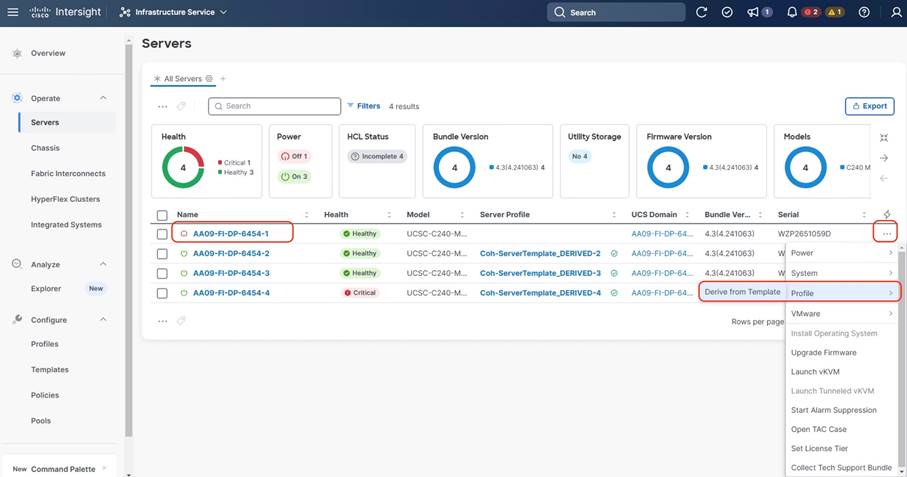Click the servers table search field

pyautogui.click(x=275, y=106)
